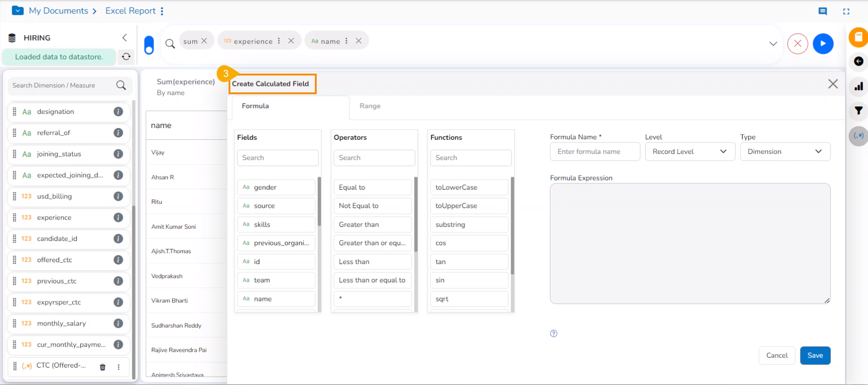Delete the CTC calculated field with trash icon
The width and height of the screenshot is (868, 385).
tap(103, 367)
